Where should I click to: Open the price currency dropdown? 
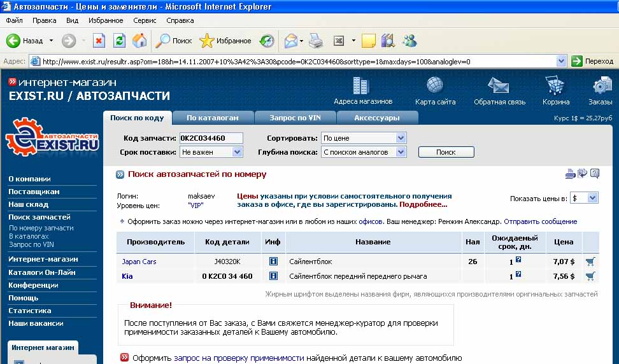[x=592, y=198]
